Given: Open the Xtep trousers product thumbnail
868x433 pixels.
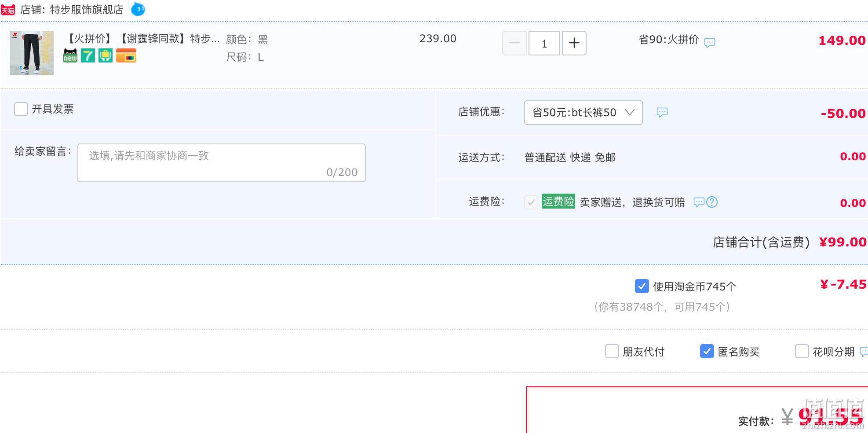Looking at the screenshot, I should [32, 53].
